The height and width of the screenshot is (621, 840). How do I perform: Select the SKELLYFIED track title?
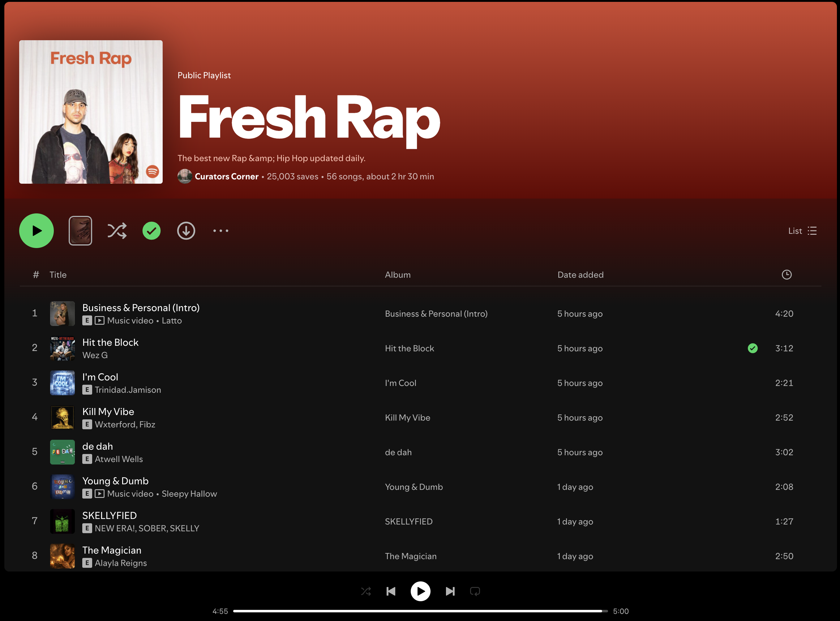click(109, 515)
